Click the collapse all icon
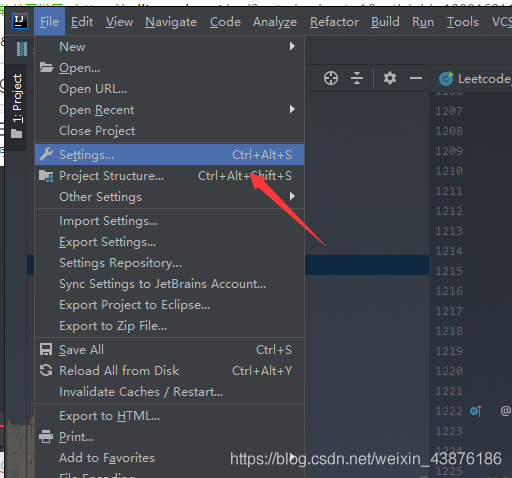The height and width of the screenshot is (478, 512). coord(357,78)
